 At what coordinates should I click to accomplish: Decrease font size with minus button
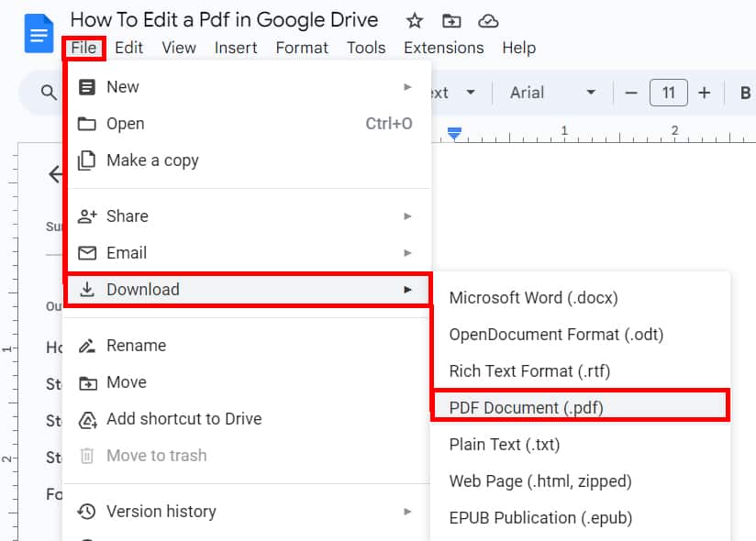[x=631, y=93]
